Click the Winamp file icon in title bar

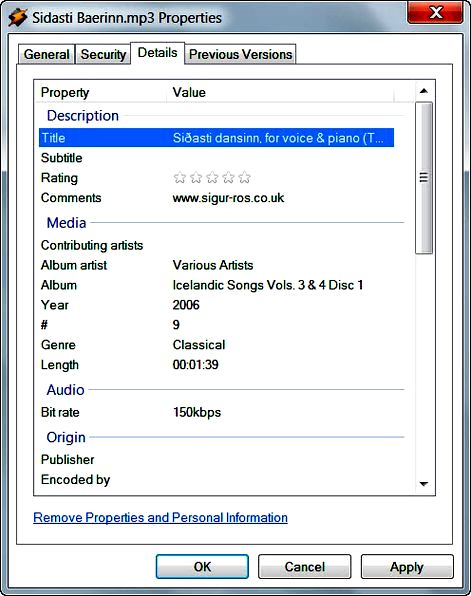(17, 17)
